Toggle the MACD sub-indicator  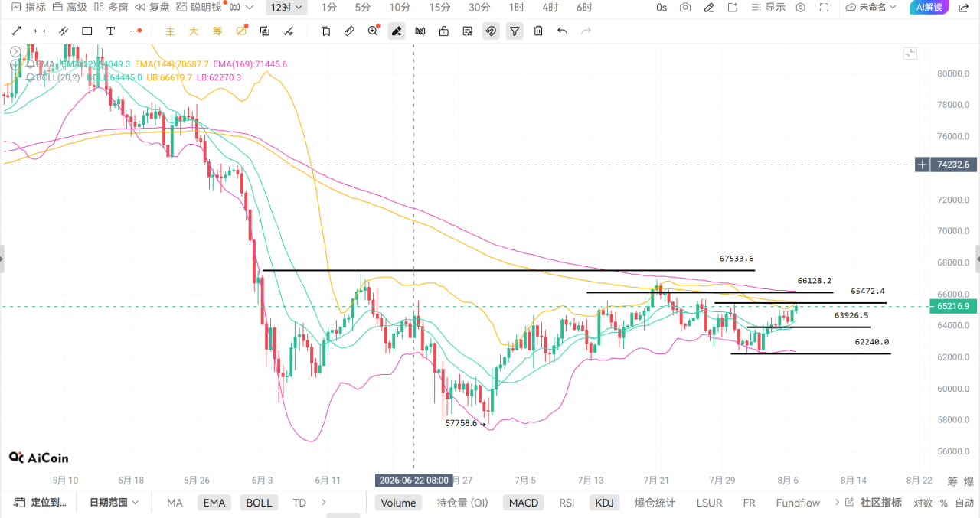pos(524,503)
